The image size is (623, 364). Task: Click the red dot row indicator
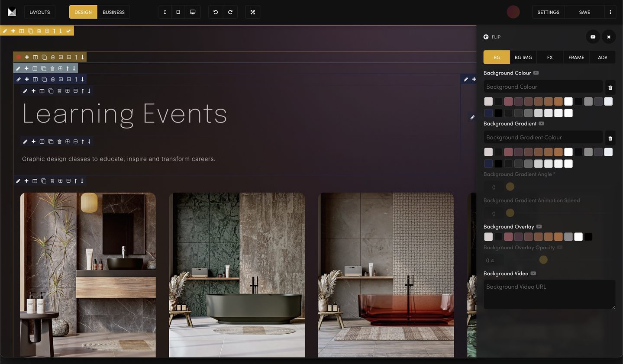(19, 57)
